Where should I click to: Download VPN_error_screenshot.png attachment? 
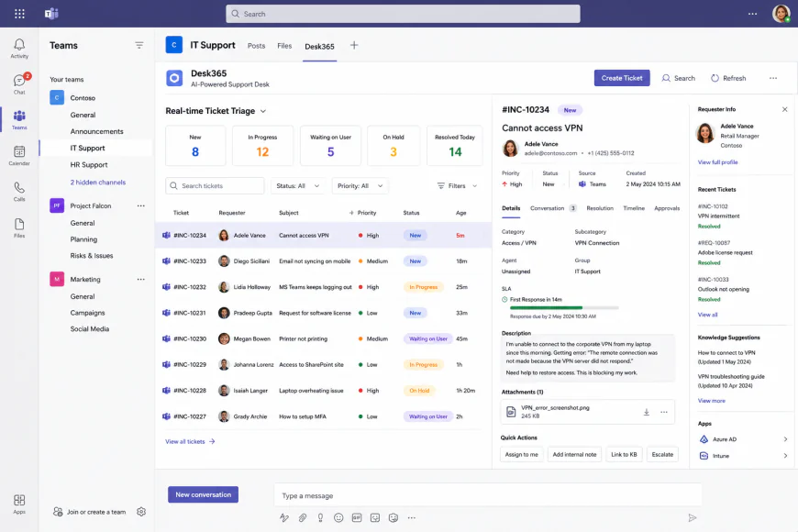click(647, 412)
